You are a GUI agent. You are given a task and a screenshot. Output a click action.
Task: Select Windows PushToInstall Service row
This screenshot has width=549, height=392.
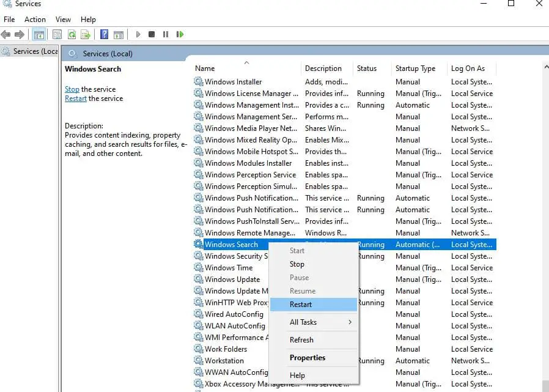pos(345,221)
